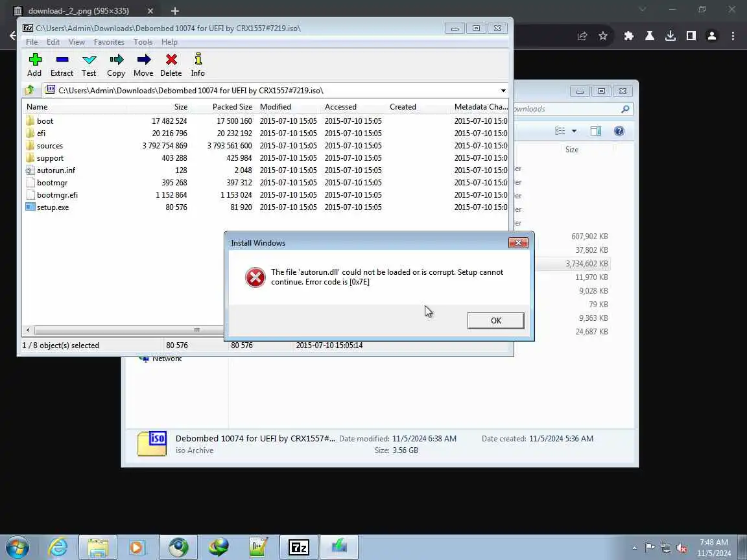Click the muted volume tray icon
Screen dimensions: 747x560
pos(682,548)
